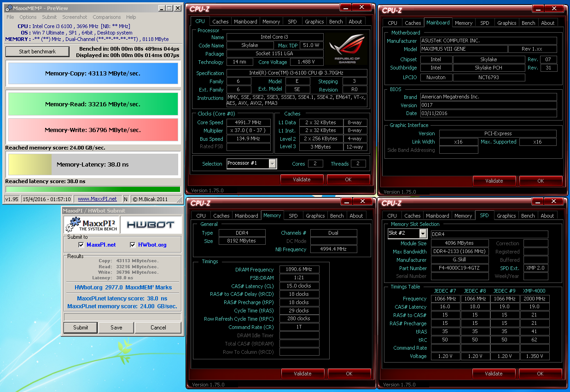Click the ROG Republic of Gamers logo
570x392 pixels.
348,49
